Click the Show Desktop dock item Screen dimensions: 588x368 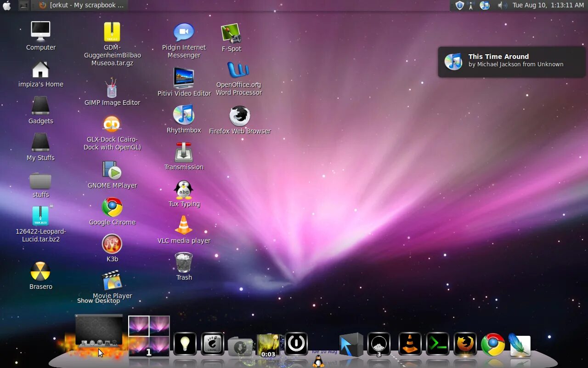point(99,331)
